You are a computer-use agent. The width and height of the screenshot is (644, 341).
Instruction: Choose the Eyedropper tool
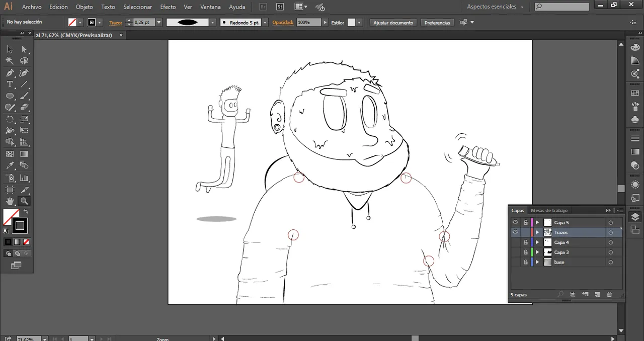(10, 165)
